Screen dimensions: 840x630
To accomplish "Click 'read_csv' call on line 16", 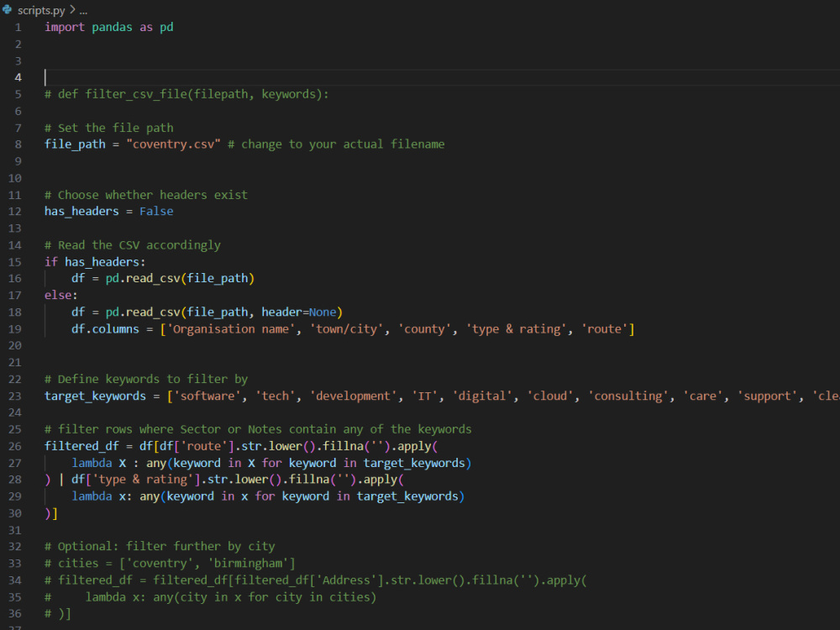I will [153, 279].
